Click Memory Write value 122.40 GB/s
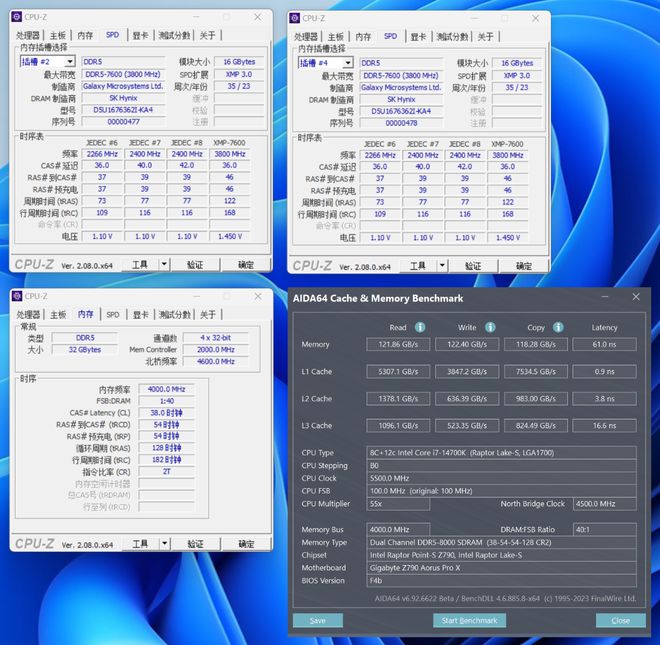This screenshot has width=660, height=645. click(467, 344)
